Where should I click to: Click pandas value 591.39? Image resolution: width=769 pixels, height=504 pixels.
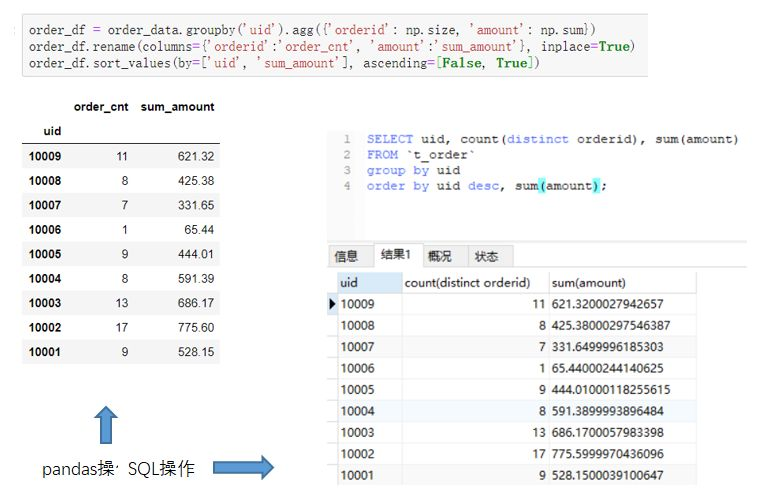(196, 279)
